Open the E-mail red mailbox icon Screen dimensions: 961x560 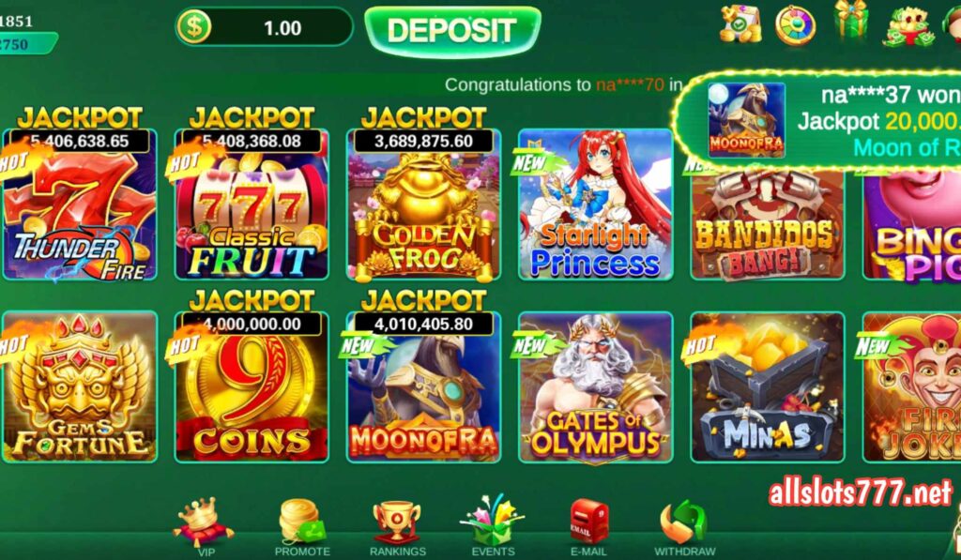588,522
